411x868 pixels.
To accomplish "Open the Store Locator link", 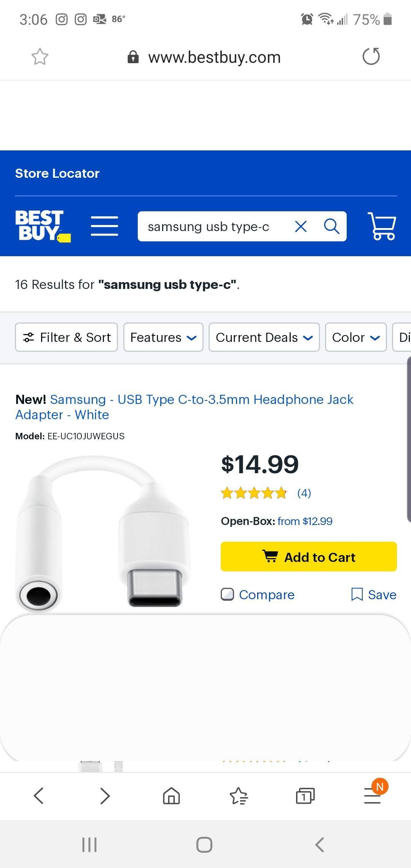I will tap(57, 174).
